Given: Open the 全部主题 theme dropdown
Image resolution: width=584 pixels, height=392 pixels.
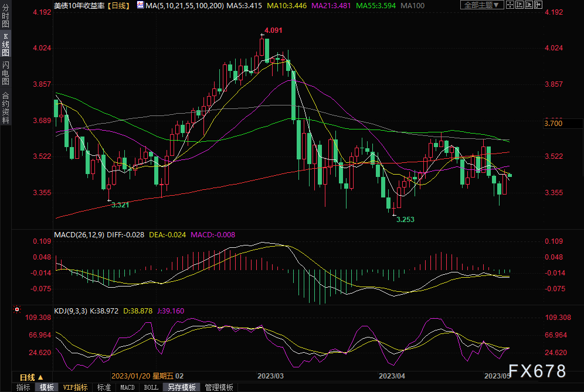Looking at the screenshot, I should [x=482, y=5].
